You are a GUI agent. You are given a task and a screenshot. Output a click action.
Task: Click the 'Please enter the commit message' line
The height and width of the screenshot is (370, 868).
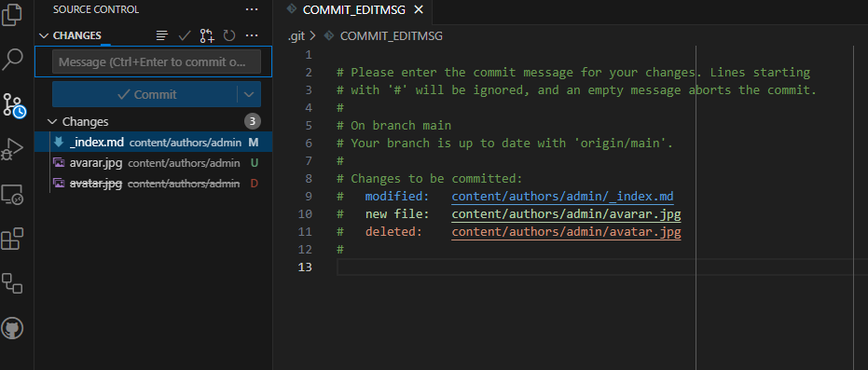pyautogui.click(x=573, y=73)
